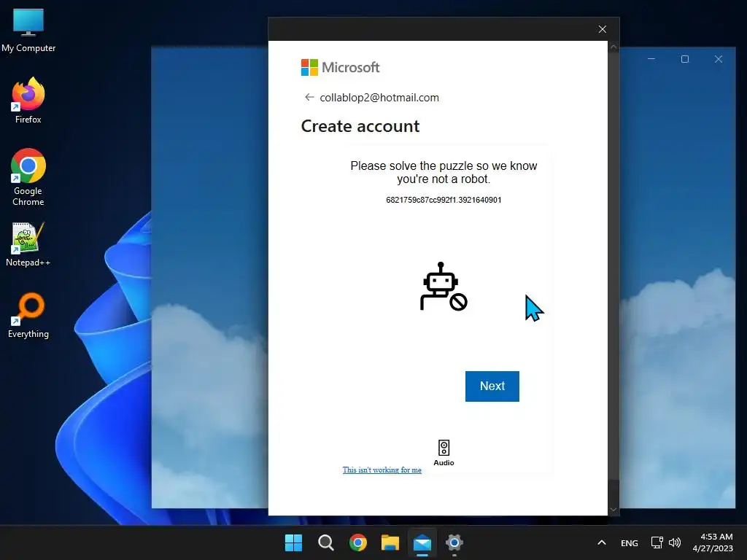Click the ENG language indicator
The image size is (747, 560).
[630, 542]
